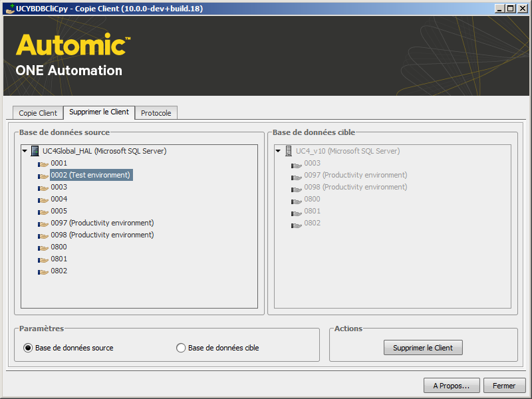Click the client icon beside source 0097
This screenshot has width=532, height=399.
(43, 224)
